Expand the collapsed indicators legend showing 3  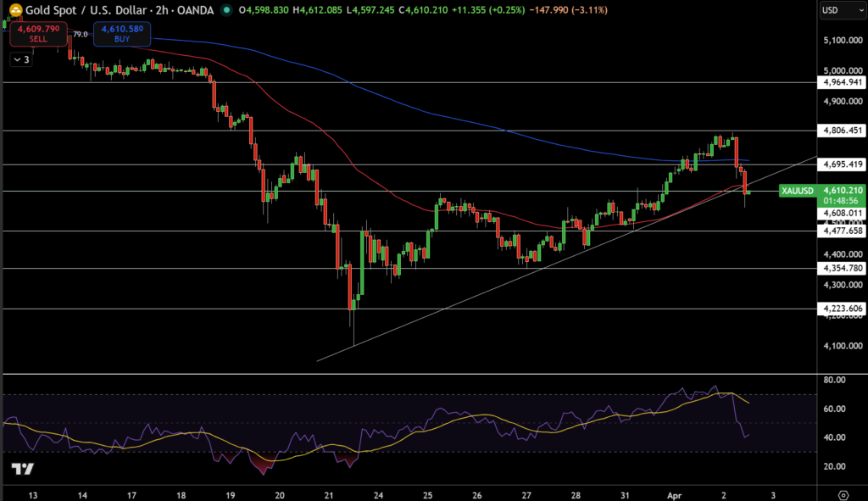(20, 59)
